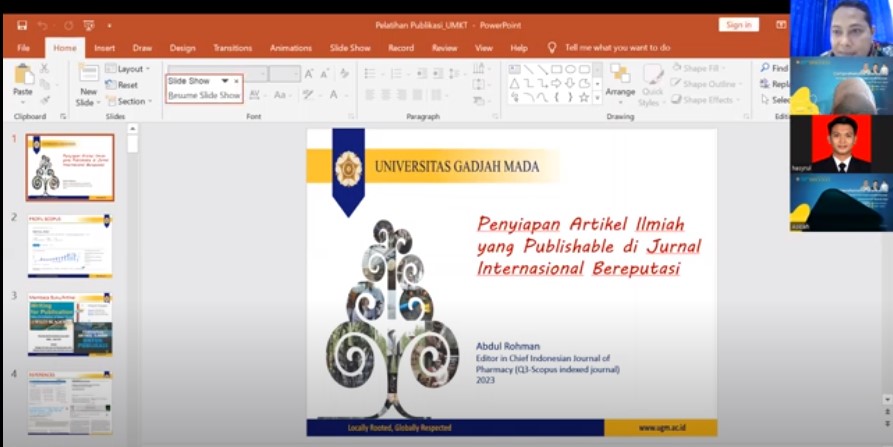Click Start From Beginning icon in title bar

tap(87, 25)
